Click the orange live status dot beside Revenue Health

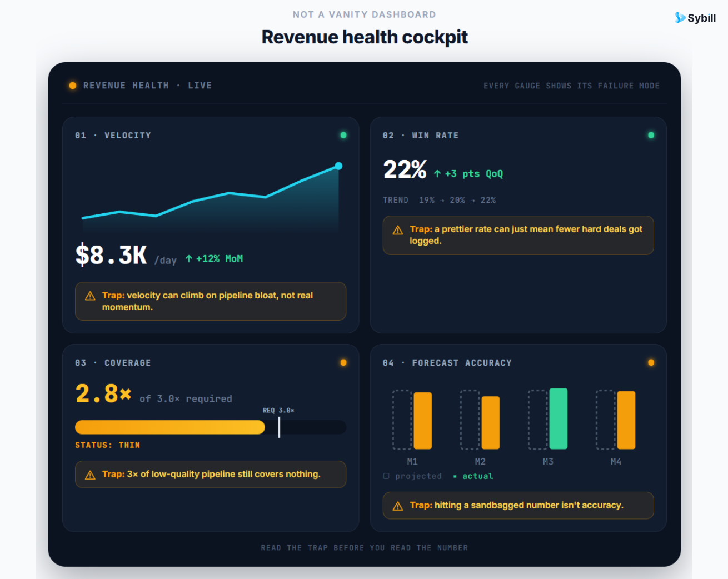pos(73,86)
